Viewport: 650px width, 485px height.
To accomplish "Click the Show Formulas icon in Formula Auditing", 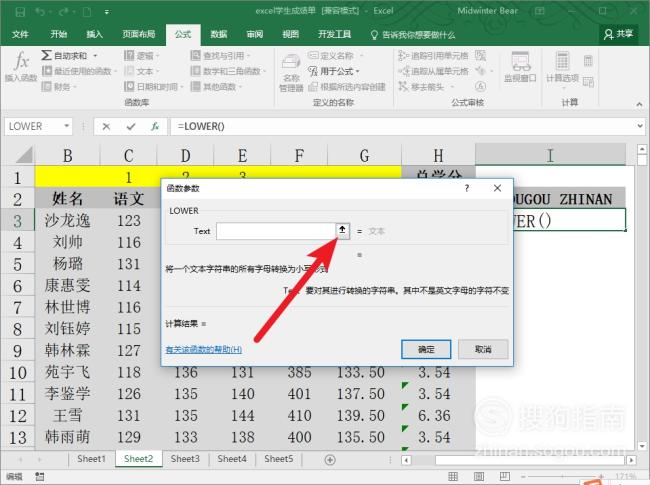I will point(480,55).
